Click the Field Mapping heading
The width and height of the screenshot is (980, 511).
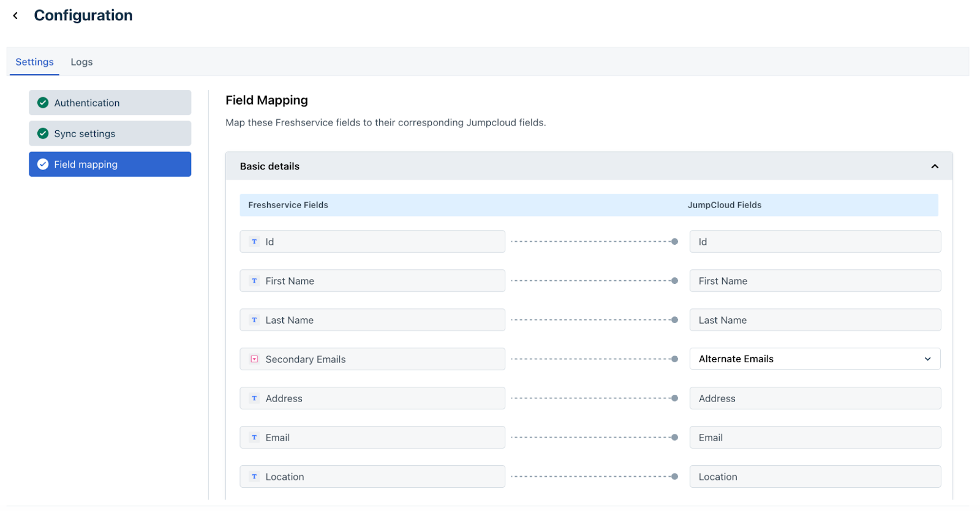266,100
